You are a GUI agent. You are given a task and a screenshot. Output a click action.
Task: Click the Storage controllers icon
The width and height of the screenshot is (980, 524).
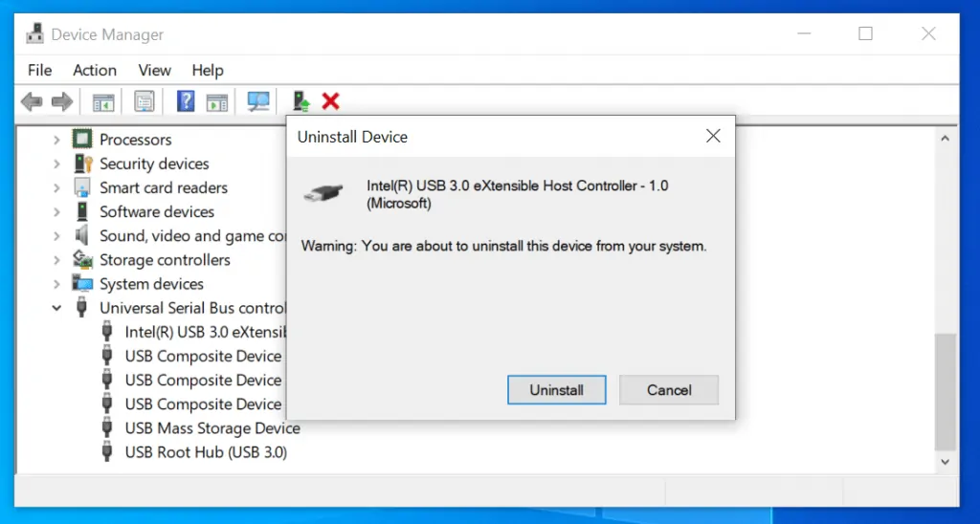(82, 259)
